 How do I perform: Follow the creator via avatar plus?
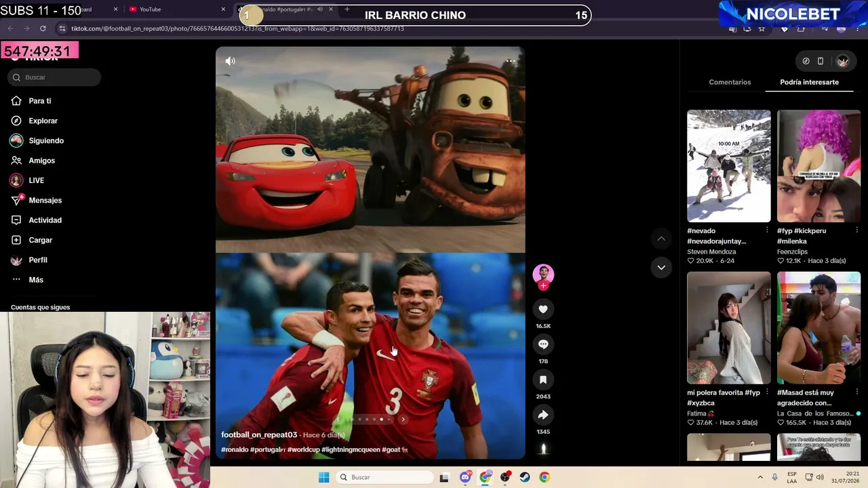point(543,286)
